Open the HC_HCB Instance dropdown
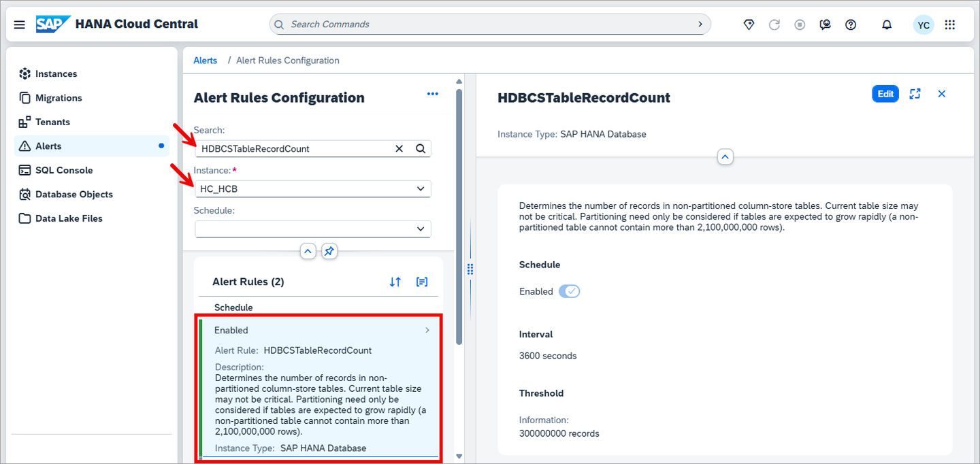The image size is (980, 464). pyautogui.click(x=313, y=188)
